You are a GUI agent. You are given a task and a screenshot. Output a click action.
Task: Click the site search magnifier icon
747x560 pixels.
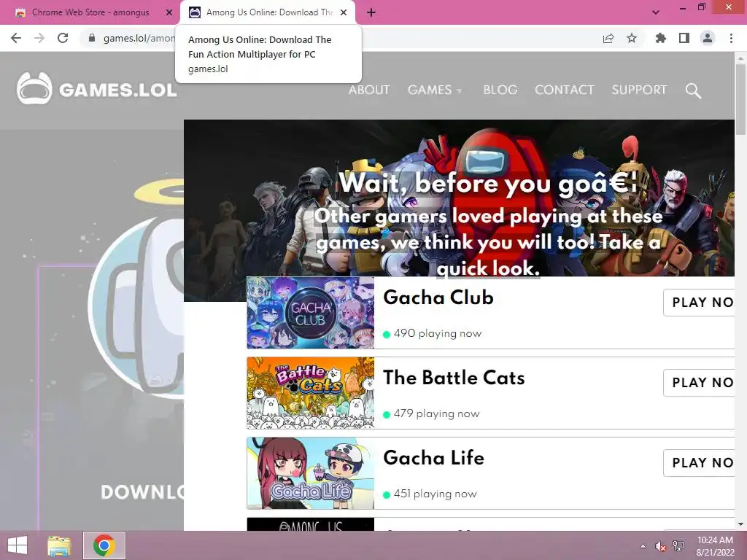click(x=693, y=90)
